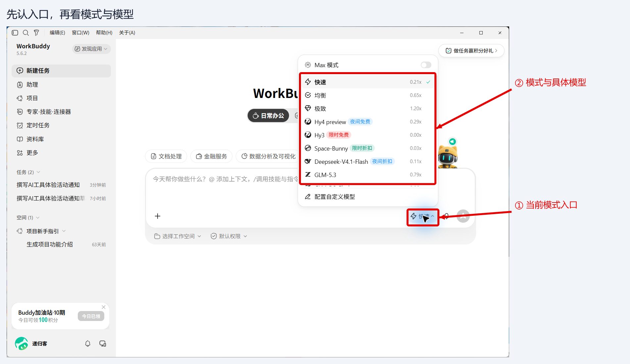This screenshot has width=630, height=364.
Task: Choose the GLM-5.3 model
Action: (x=367, y=175)
